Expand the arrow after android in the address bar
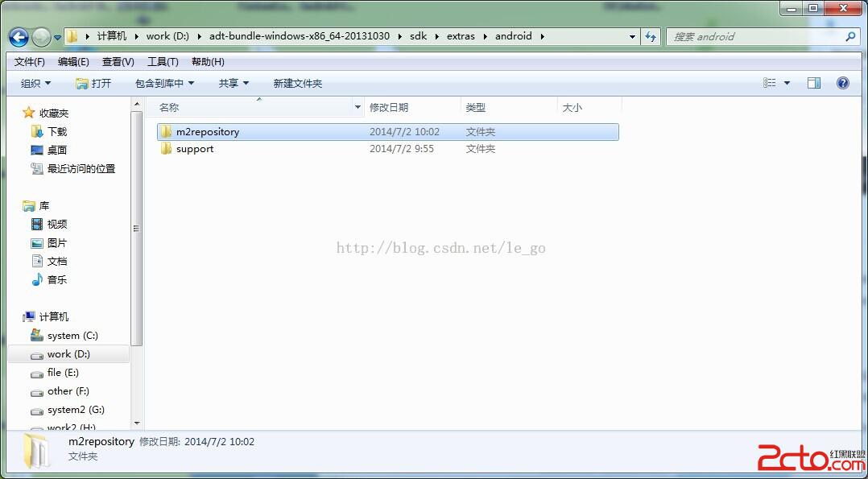This screenshot has height=479, width=868. pyautogui.click(x=542, y=36)
